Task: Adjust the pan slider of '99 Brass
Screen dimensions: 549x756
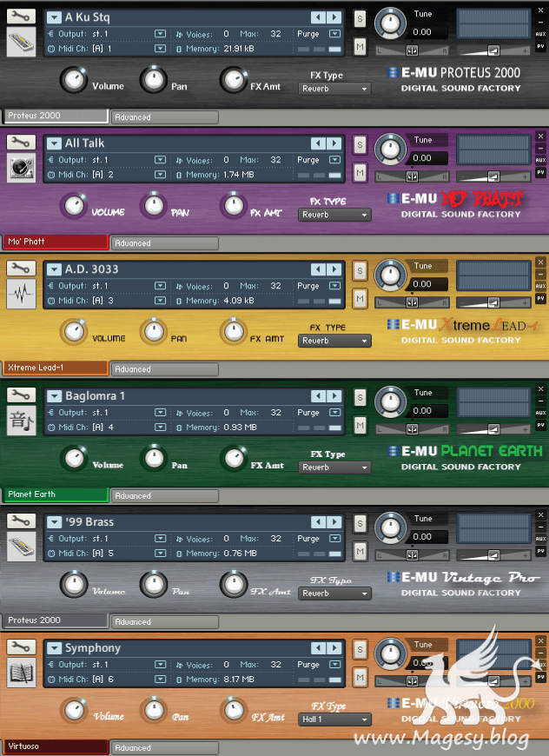Action: coord(412,555)
